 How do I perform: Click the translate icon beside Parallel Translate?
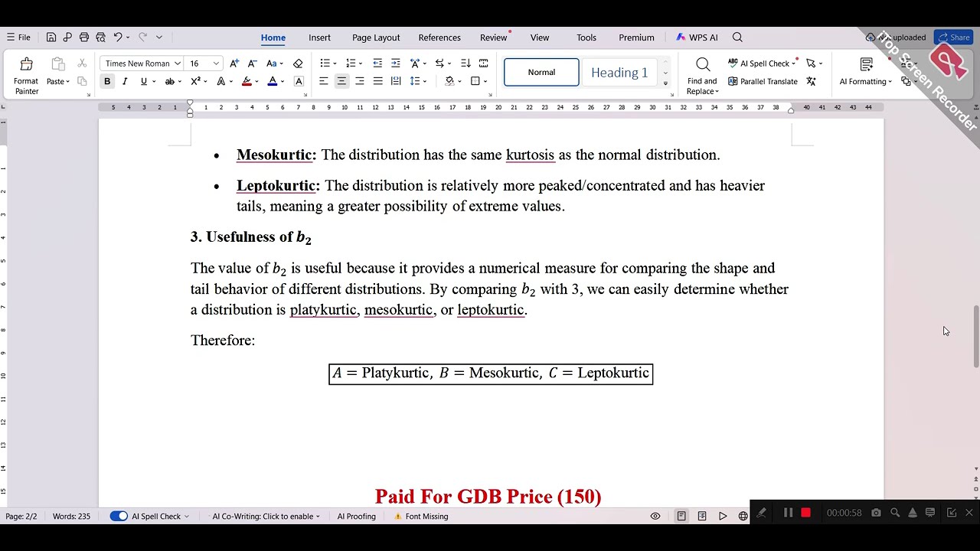811,81
